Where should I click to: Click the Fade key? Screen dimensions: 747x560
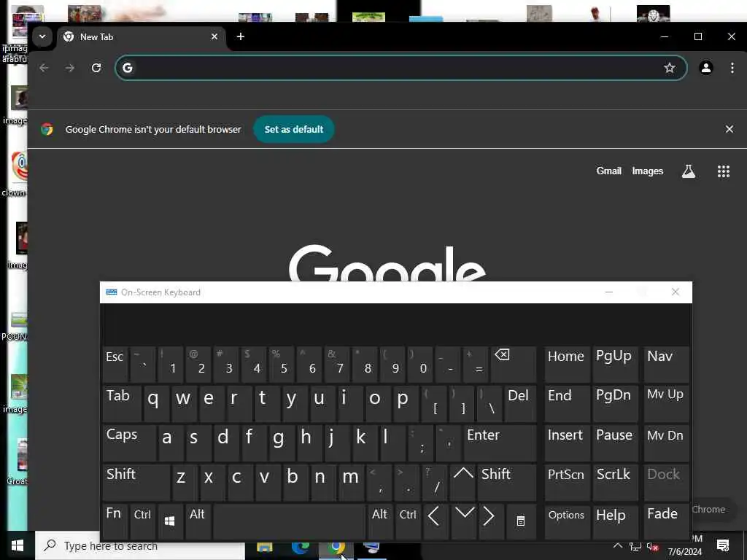[666, 521]
